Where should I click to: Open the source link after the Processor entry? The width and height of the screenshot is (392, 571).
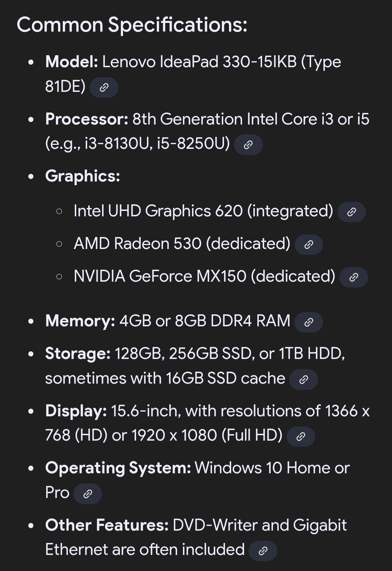click(x=248, y=145)
